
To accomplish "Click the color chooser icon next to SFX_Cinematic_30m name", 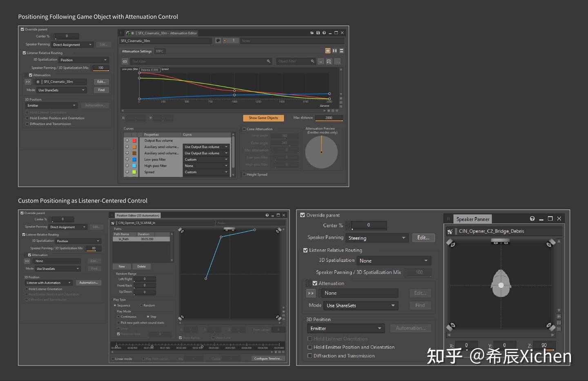I will point(218,40).
